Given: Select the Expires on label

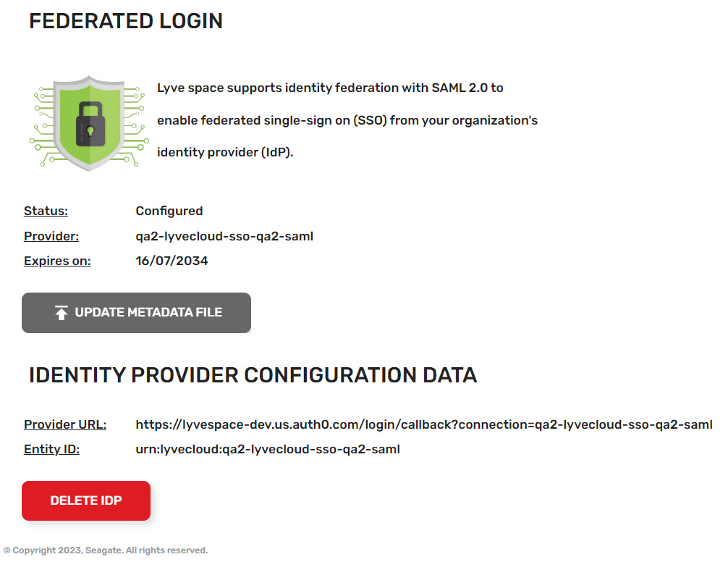Looking at the screenshot, I should [57, 261].
